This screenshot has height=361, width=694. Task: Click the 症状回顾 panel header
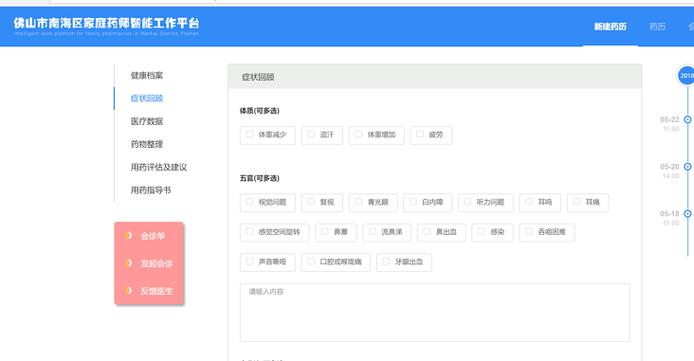tap(435, 77)
